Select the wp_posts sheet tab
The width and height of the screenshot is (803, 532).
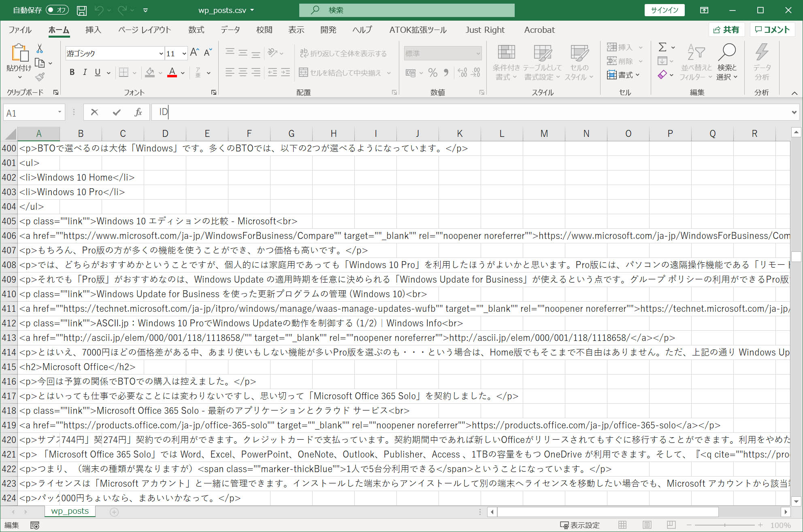tap(70, 511)
